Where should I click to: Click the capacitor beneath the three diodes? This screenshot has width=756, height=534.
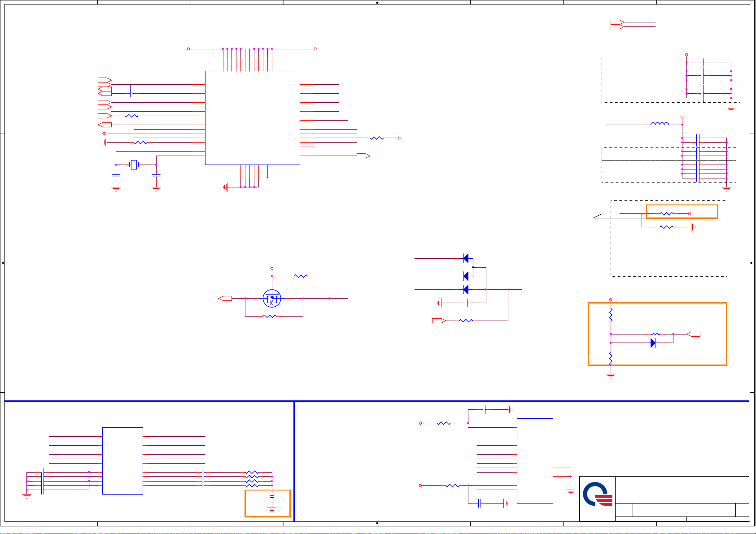click(x=466, y=303)
